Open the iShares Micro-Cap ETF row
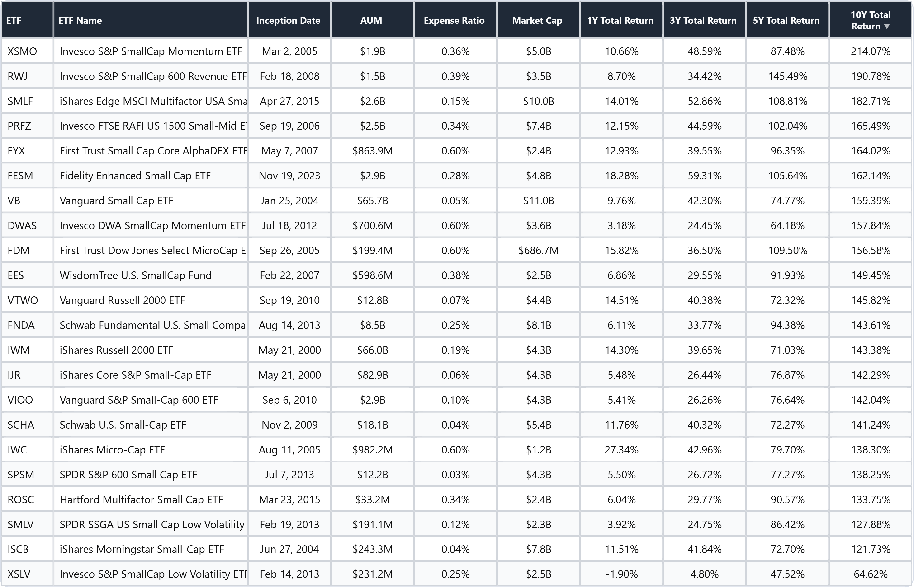Screen dimensions: 914x588 112,450
